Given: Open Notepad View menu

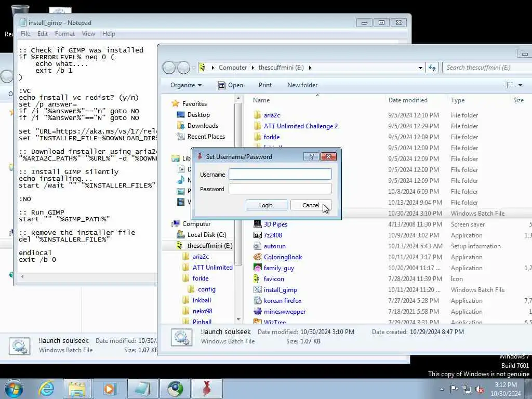Looking at the screenshot, I should pos(88,34).
